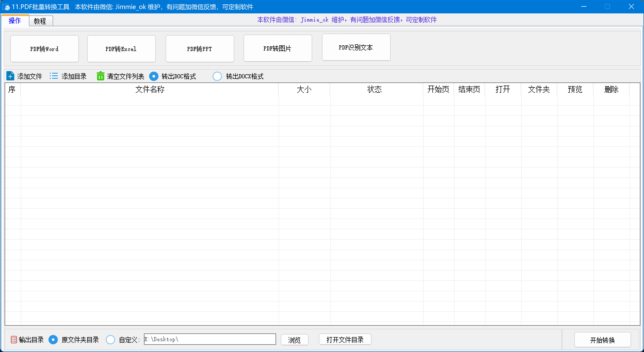Click the 预览 column header
This screenshot has width=644, height=352.
575,89
